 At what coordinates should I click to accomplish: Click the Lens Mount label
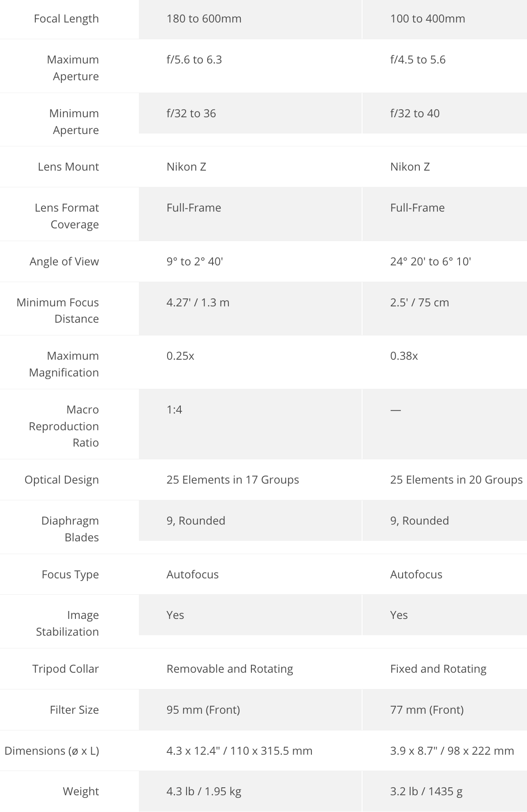point(68,167)
